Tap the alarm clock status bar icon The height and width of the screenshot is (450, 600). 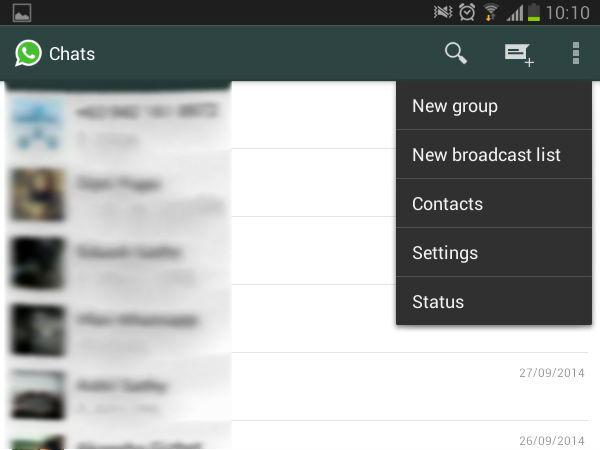(466, 12)
